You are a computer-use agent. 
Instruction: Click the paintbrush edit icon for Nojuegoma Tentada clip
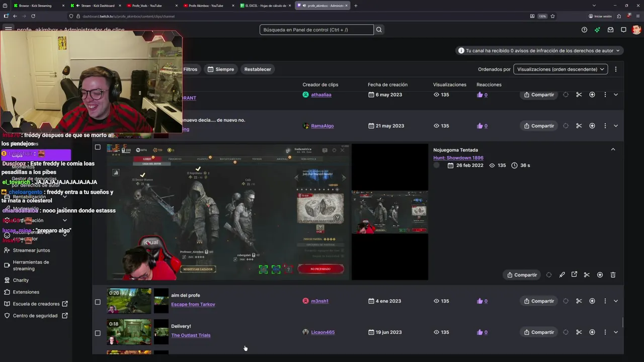pos(562,275)
